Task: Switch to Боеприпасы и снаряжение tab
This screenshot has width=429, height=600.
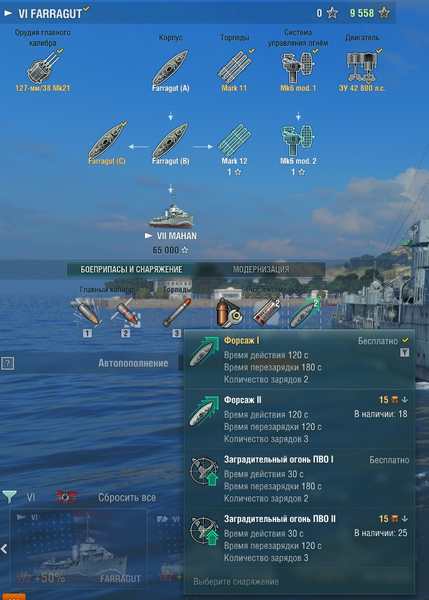Action: (x=131, y=269)
